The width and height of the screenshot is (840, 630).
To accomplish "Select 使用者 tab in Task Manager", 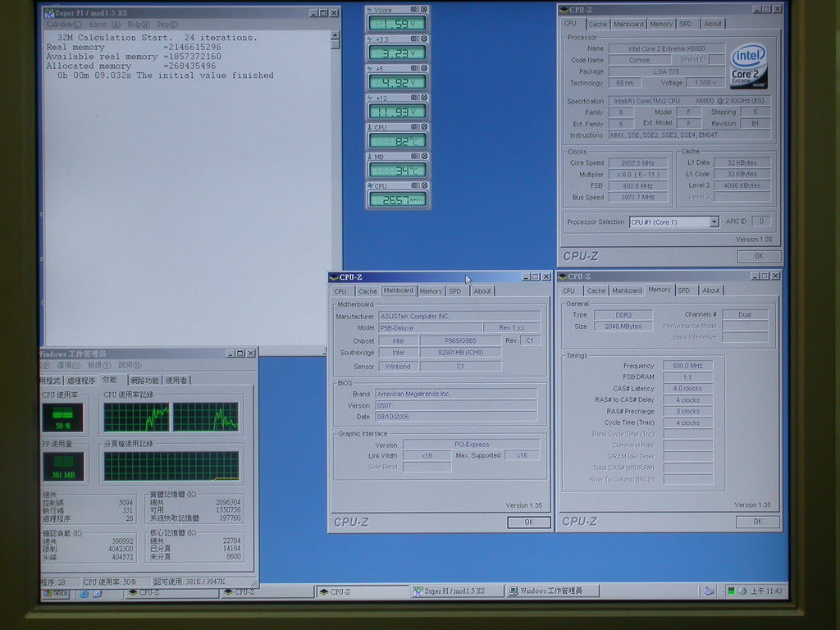I will coord(176,381).
